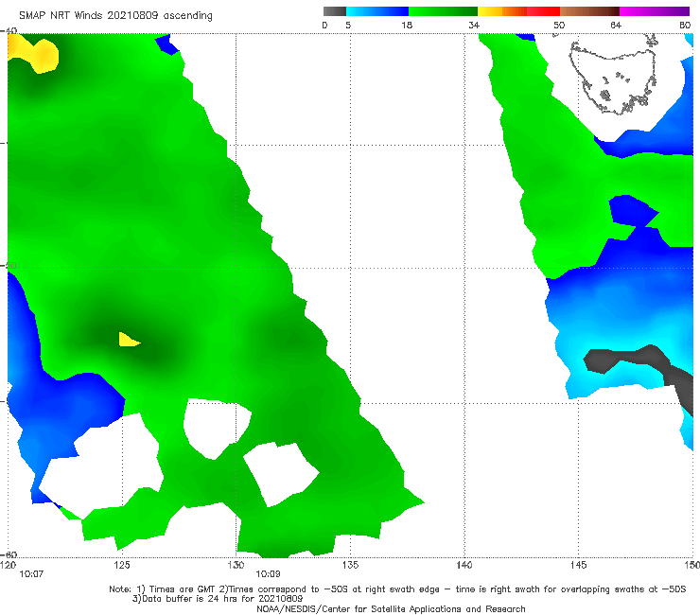This screenshot has height=615, width=700.
Task: Click the longitude label '130' on the bottom axis
Action: pyautogui.click(x=236, y=565)
